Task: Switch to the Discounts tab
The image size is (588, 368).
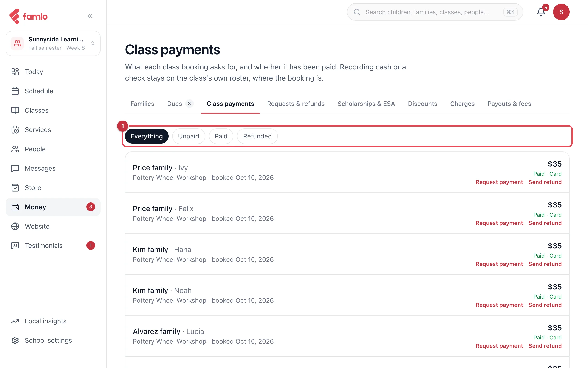Action: pos(422,104)
